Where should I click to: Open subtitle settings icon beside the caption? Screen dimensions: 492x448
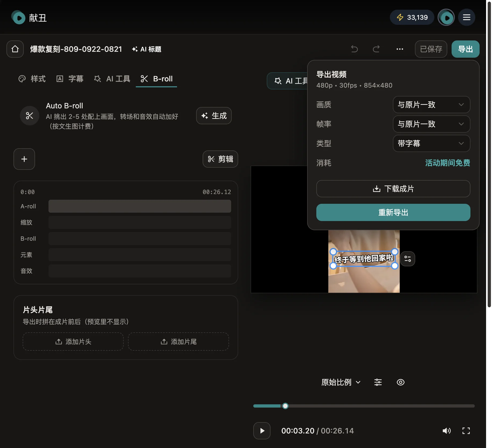[407, 259]
